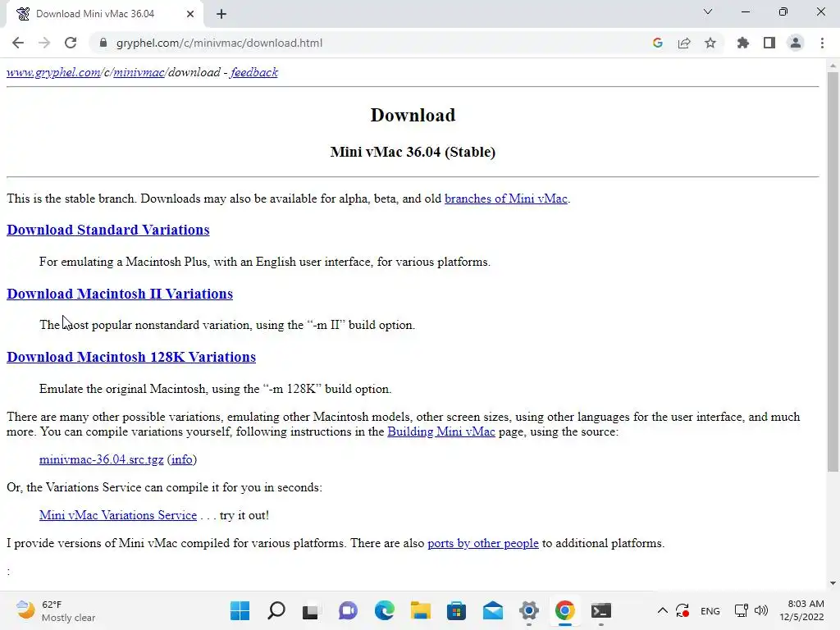The height and width of the screenshot is (630, 840).
Task: Open a new tab with plus button
Action: 221,14
